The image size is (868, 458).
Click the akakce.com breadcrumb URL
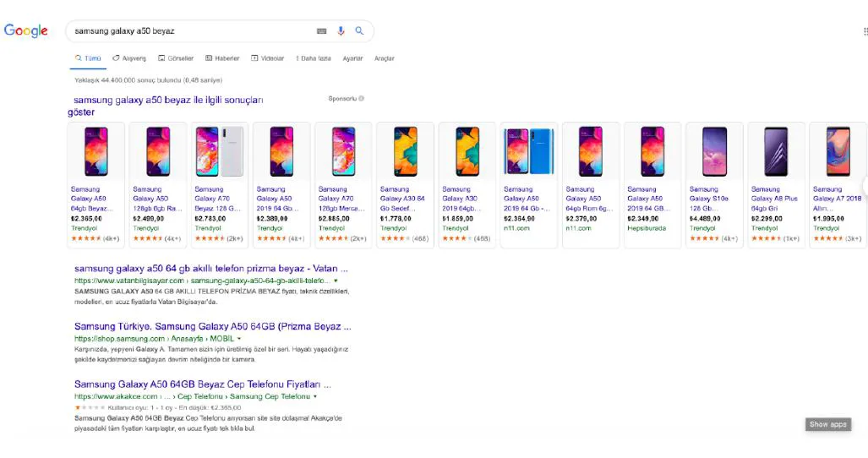click(192, 396)
